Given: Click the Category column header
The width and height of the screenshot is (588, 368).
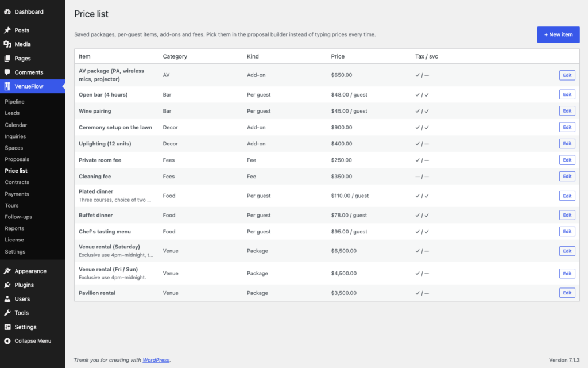Looking at the screenshot, I should tap(175, 56).
